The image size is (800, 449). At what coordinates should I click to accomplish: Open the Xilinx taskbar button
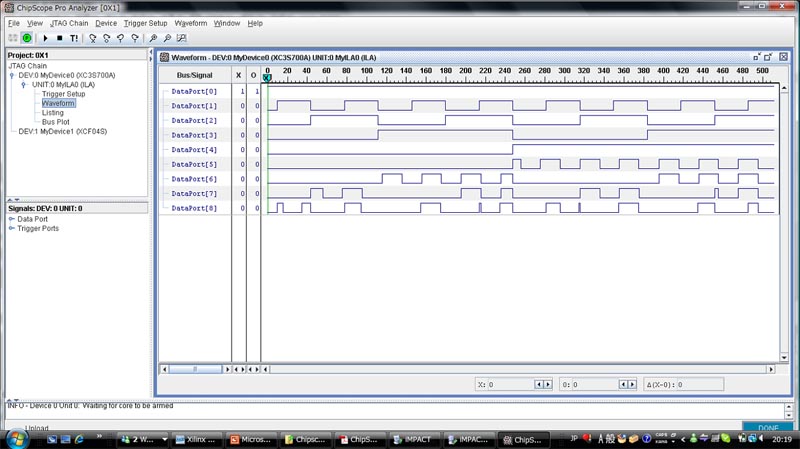click(195, 439)
